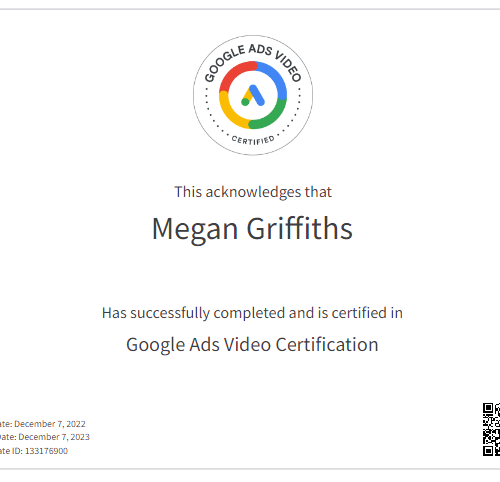Click the December 7, 2023 expiry date

point(54,437)
